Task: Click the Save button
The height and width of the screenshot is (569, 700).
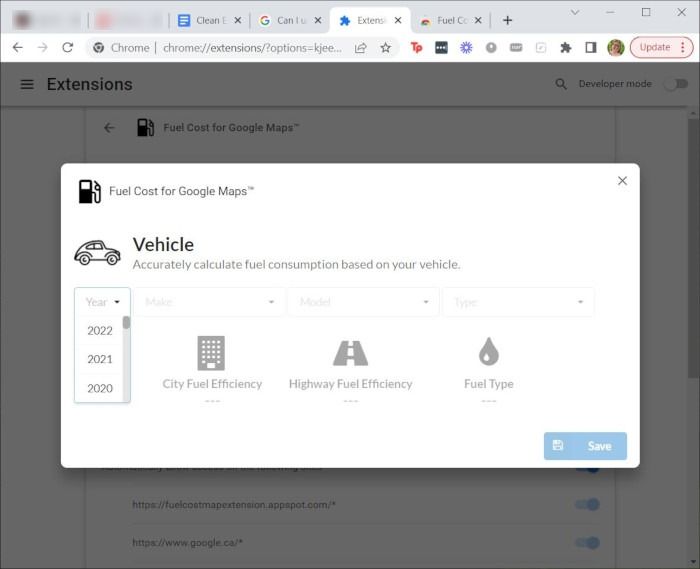Action: 585,446
